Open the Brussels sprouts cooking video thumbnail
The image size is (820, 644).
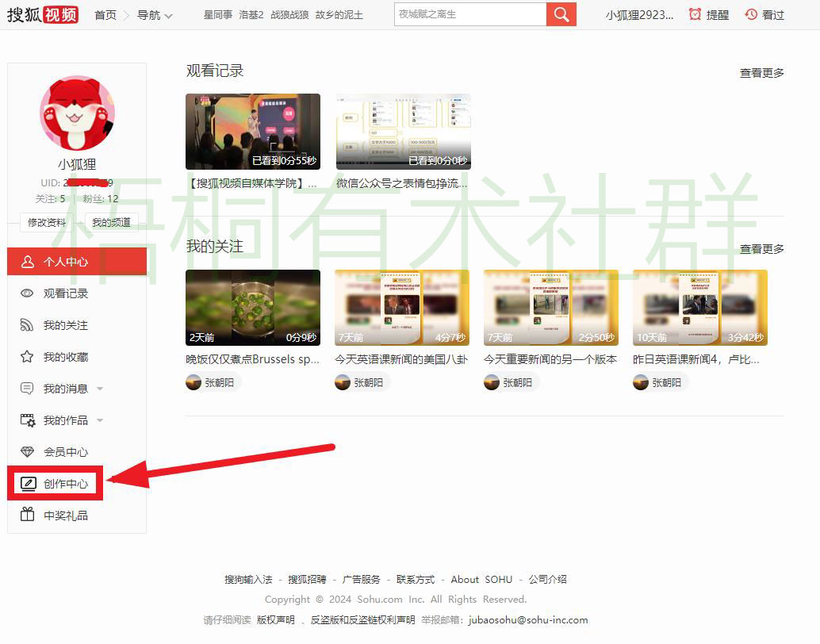click(x=253, y=308)
